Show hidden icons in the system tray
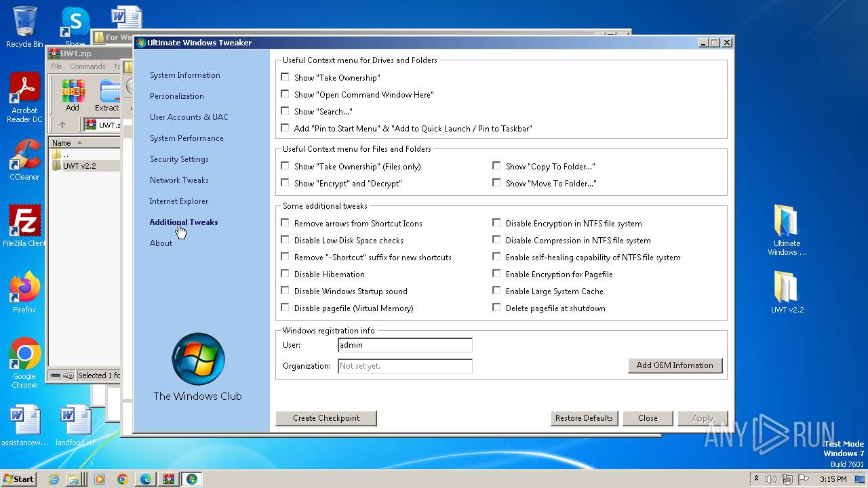868x488 pixels. [x=756, y=479]
